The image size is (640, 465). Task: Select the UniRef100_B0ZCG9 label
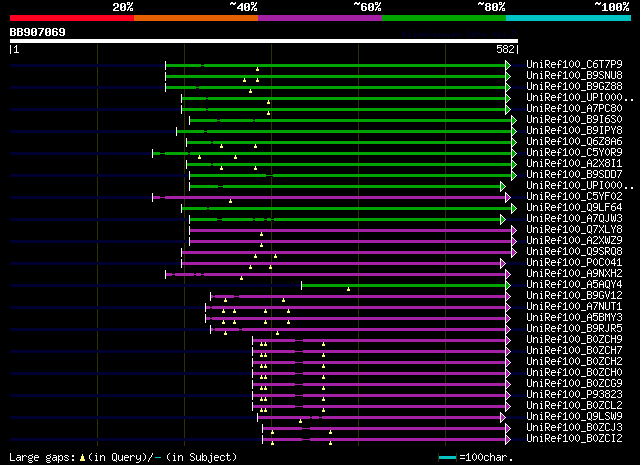point(574,384)
